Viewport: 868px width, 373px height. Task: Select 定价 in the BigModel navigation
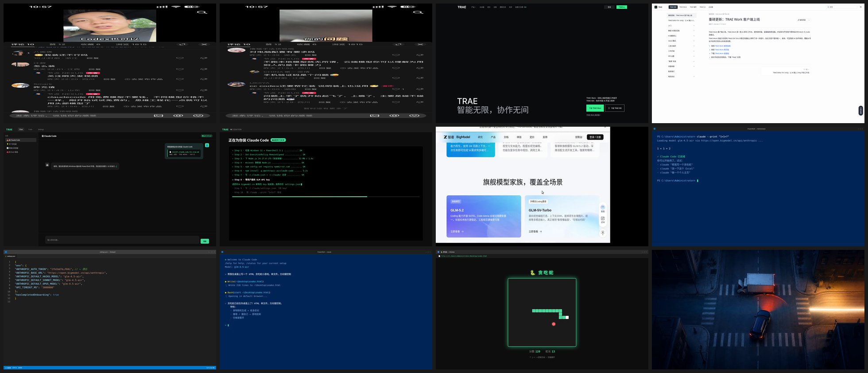[x=532, y=137]
